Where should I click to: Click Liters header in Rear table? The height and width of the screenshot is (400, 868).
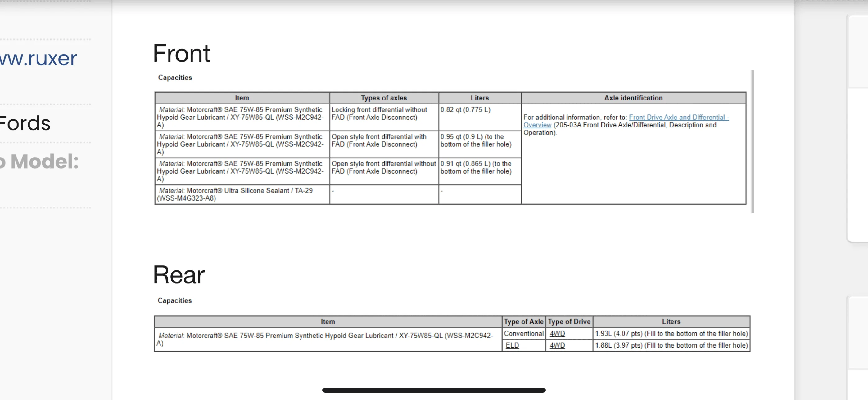click(671, 322)
